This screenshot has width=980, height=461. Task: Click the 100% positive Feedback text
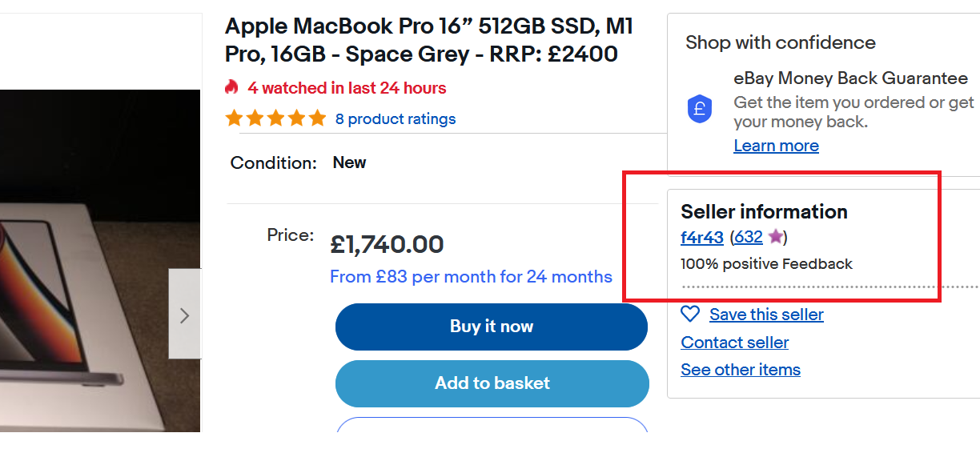click(x=766, y=264)
